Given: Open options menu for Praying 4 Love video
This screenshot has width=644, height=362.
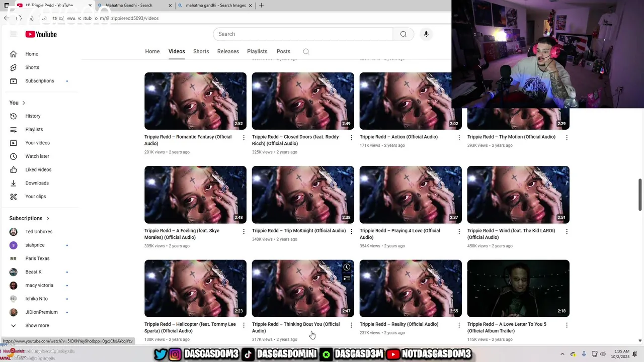Looking at the screenshot, I should point(459,232).
